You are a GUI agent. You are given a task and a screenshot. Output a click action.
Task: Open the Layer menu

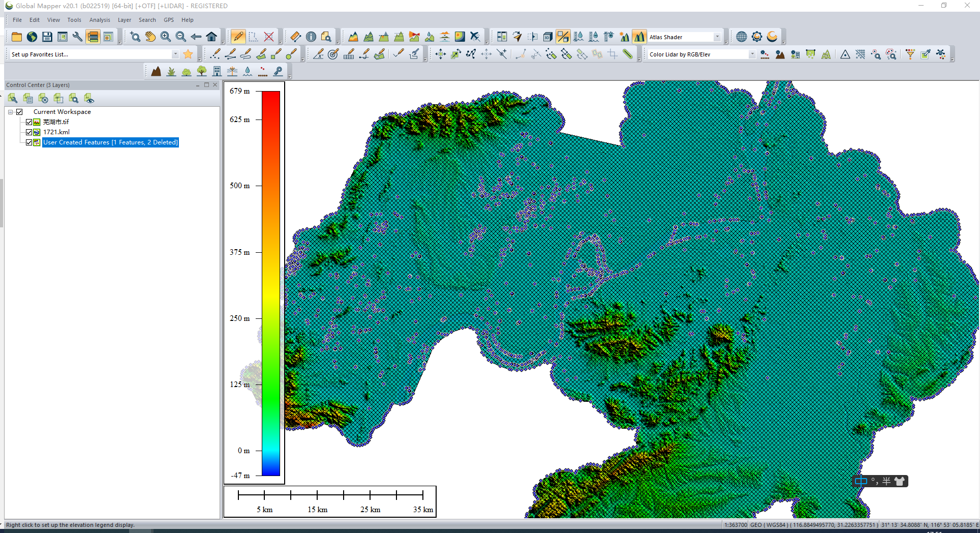click(x=124, y=20)
